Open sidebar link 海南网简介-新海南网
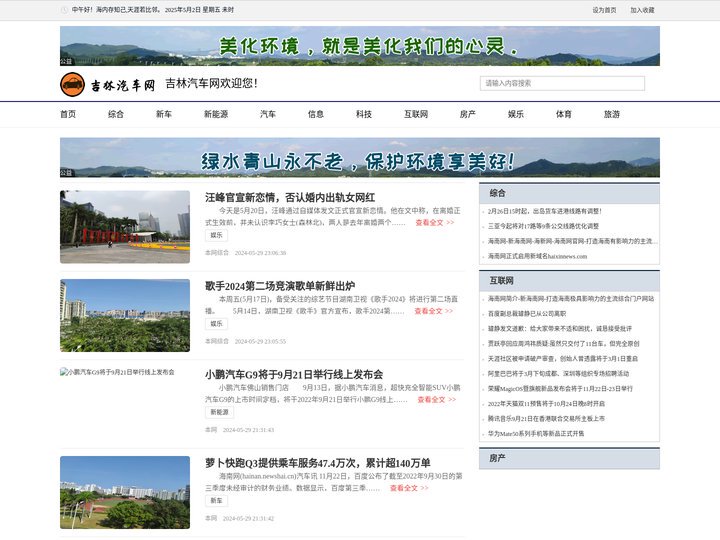This screenshot has height=540, width=720. click(571, 299)
